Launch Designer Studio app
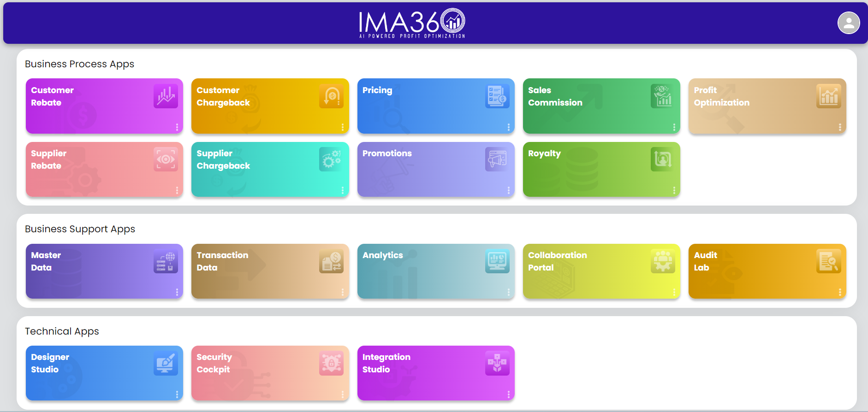The width and height of the screenshot is (868, 412). tap(104, 373)
